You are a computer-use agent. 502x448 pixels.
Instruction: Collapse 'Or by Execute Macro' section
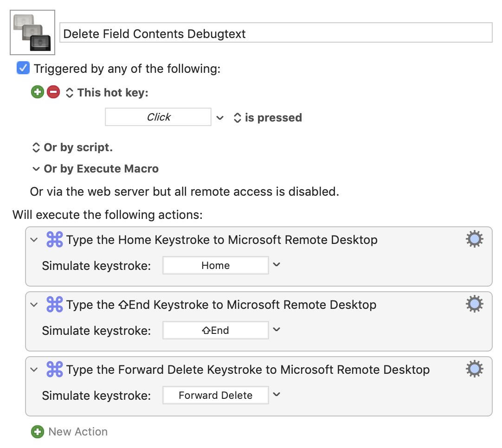point(36,169)
